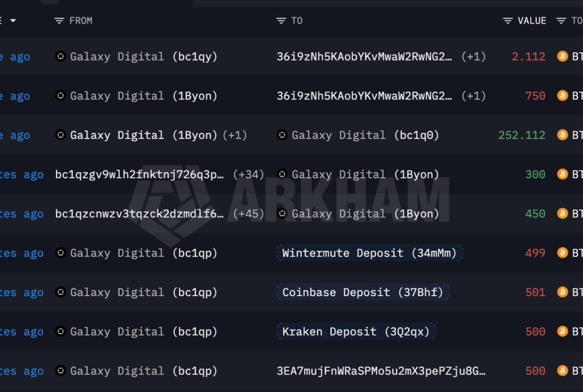The image size is (583, 392).
Task: Click the Galaxy Digital icon in the Wintermute row
Action: click(60, 253)
